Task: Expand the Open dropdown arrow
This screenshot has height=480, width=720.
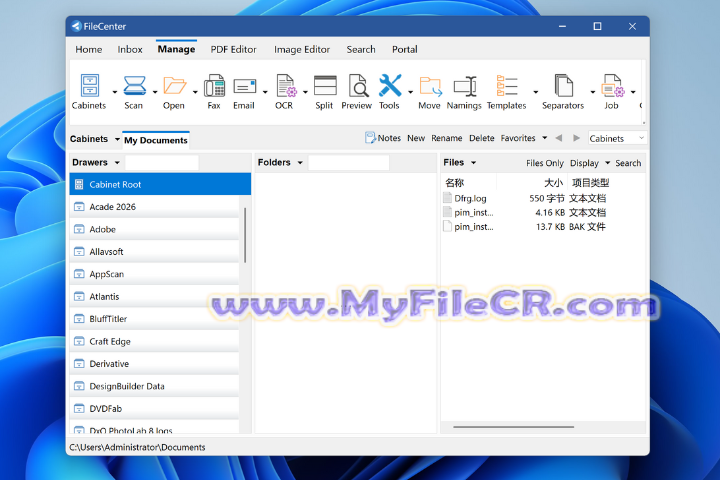Action: pyautogui.click(x=195, y=92)
